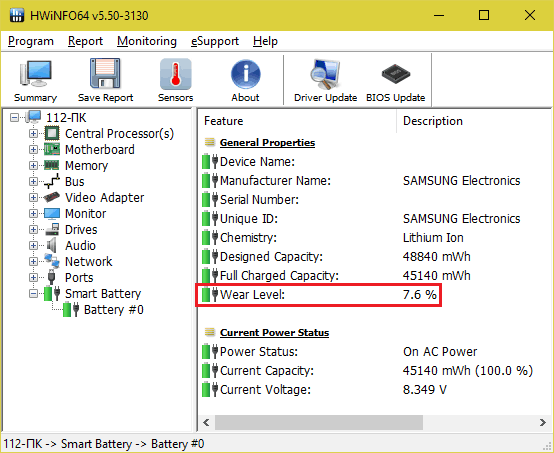
Task: Click the Battery #0 icon in tree
Action: coord(71,310)
